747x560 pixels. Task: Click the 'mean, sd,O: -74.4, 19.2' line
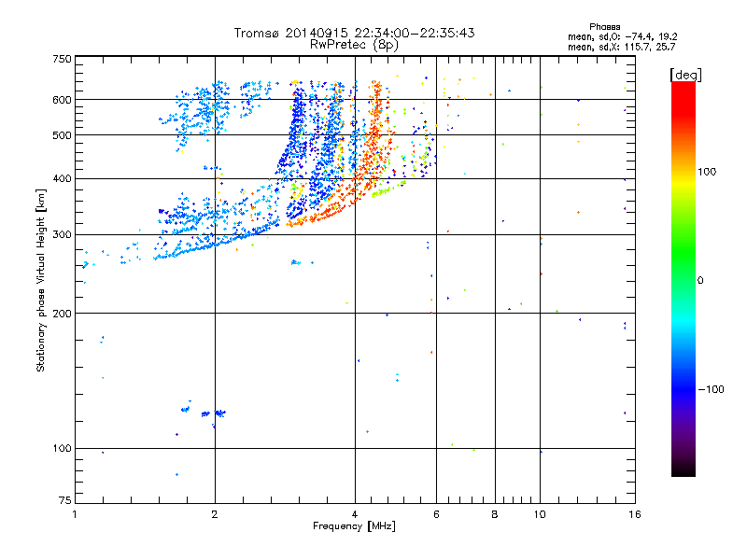click(622, 36)
